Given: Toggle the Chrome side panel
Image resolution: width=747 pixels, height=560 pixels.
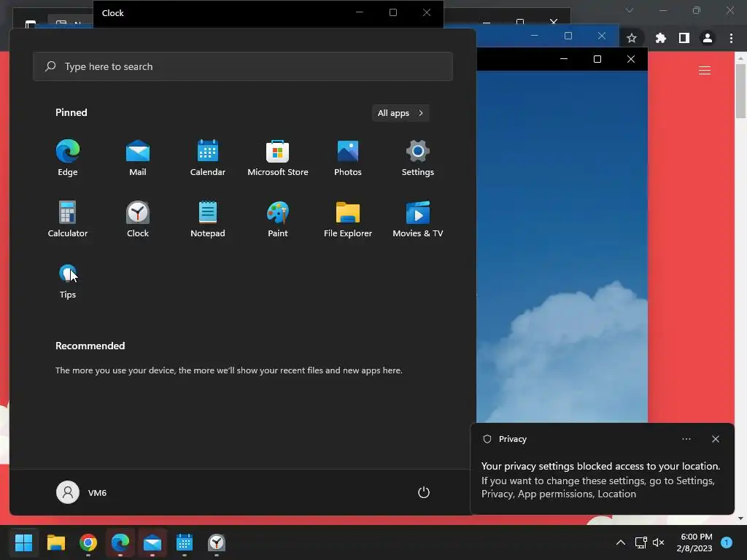Looking at the screenshot, I should coord(684,38).
